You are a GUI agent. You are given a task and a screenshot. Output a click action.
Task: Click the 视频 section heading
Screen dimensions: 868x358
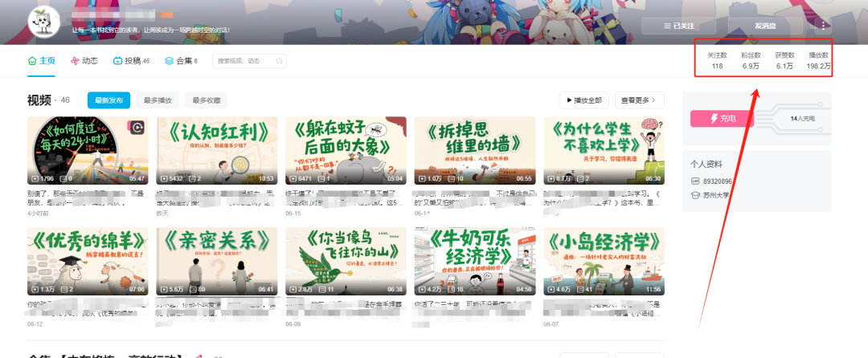[39, 100]
